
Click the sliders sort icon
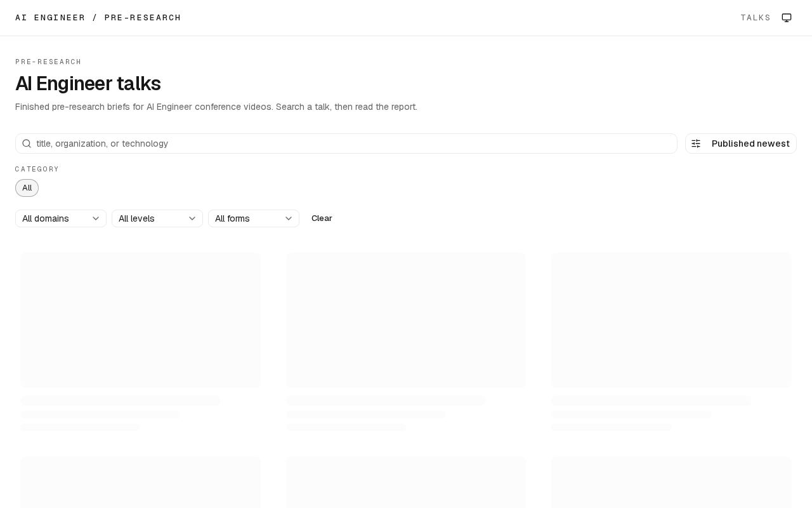[x=696, y=144]
